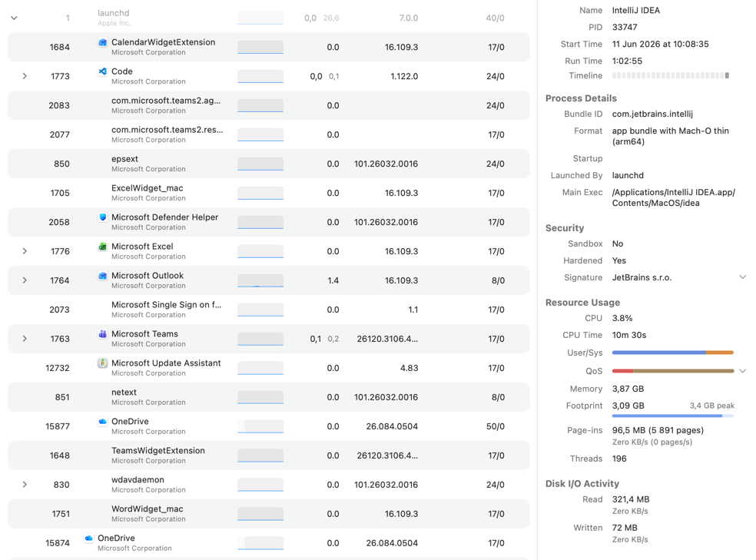Expand the Microsoft Outlook process row
This screenshot has height=560, width=756.
point(25,280)
